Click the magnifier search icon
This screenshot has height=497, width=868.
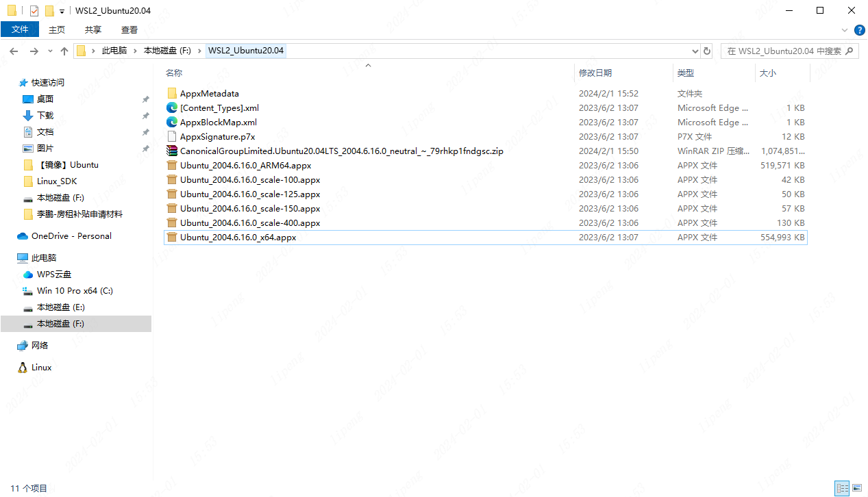tap(850, 51)
